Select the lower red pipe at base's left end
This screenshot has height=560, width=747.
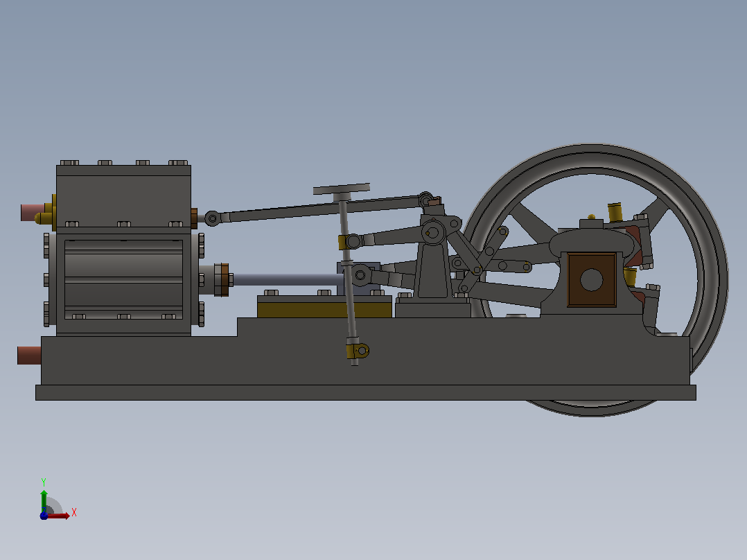(29, 356)
